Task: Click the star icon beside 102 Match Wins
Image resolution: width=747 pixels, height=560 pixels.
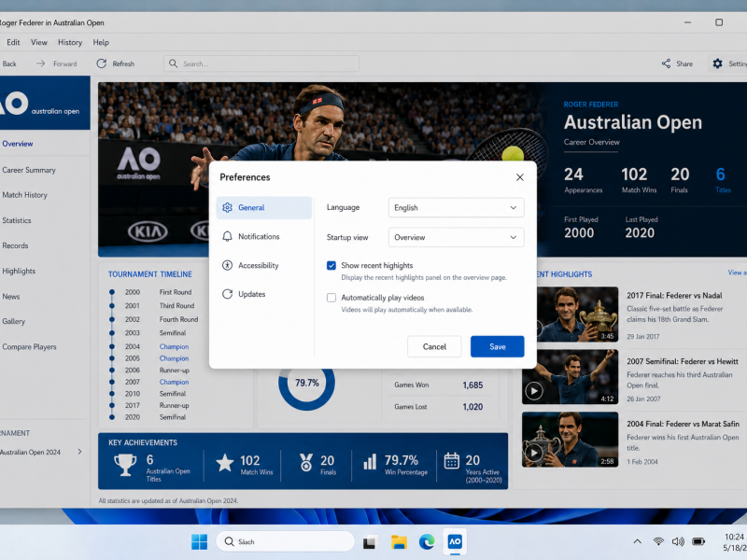Action: click(x=225, y=463)
